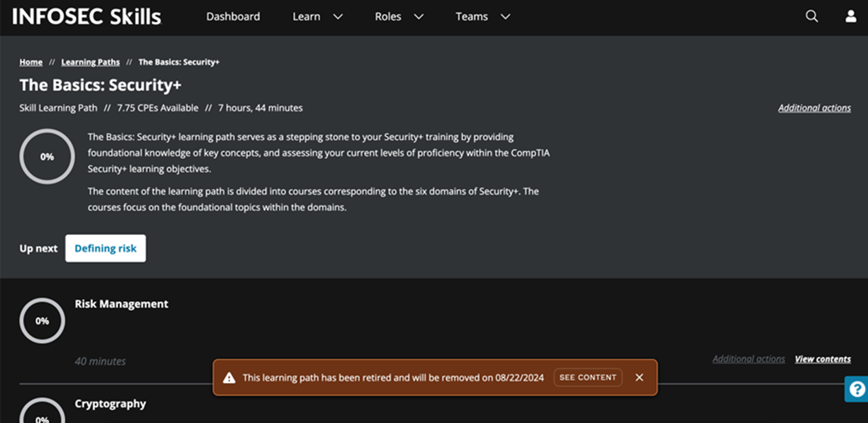Screen dimensions: 868x423
Task: Click the INFOSEC Skills logo
Action: click(87, 17)
